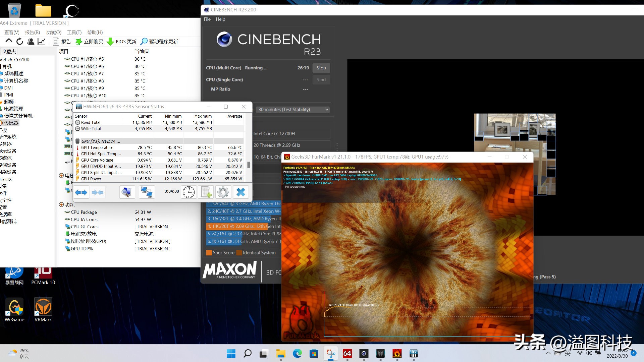
Task: Open HWiNFO remote network computers icon
Action: [x=147, y=192]
